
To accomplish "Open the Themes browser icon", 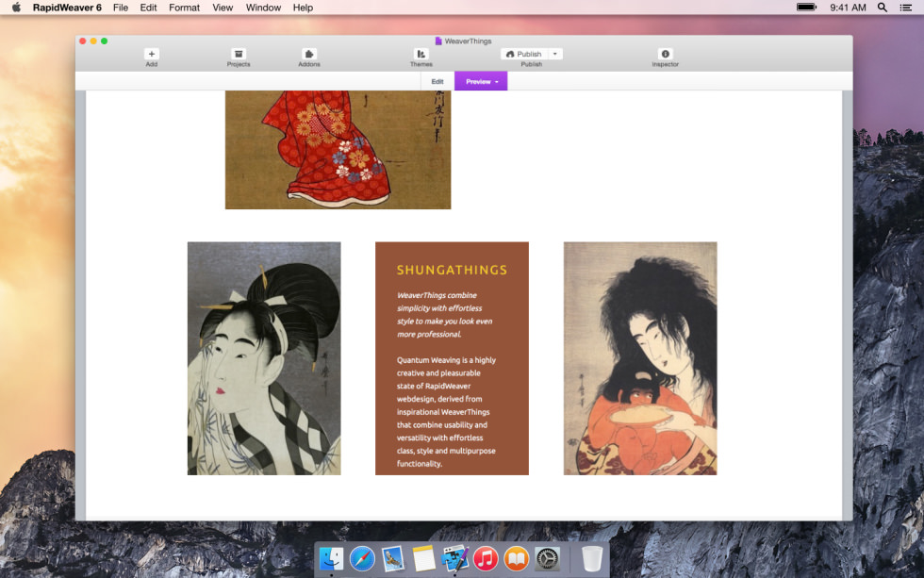I will pos(421,54).
